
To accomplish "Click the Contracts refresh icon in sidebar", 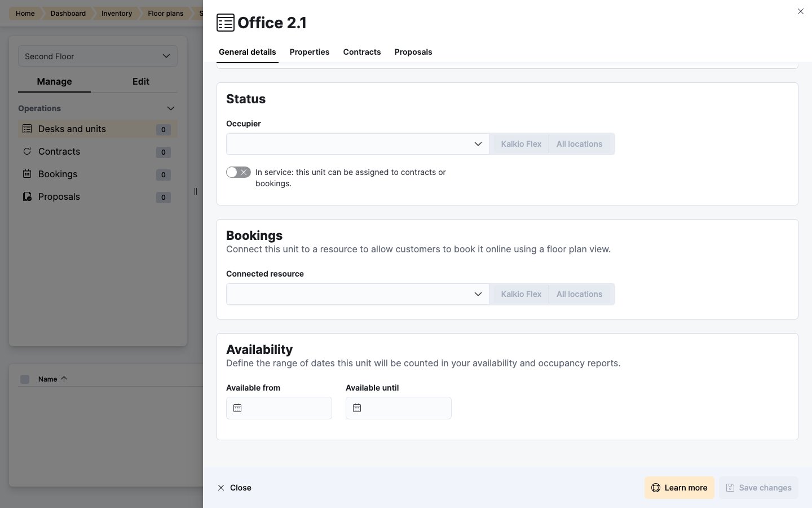I will [x=27, y=151].
